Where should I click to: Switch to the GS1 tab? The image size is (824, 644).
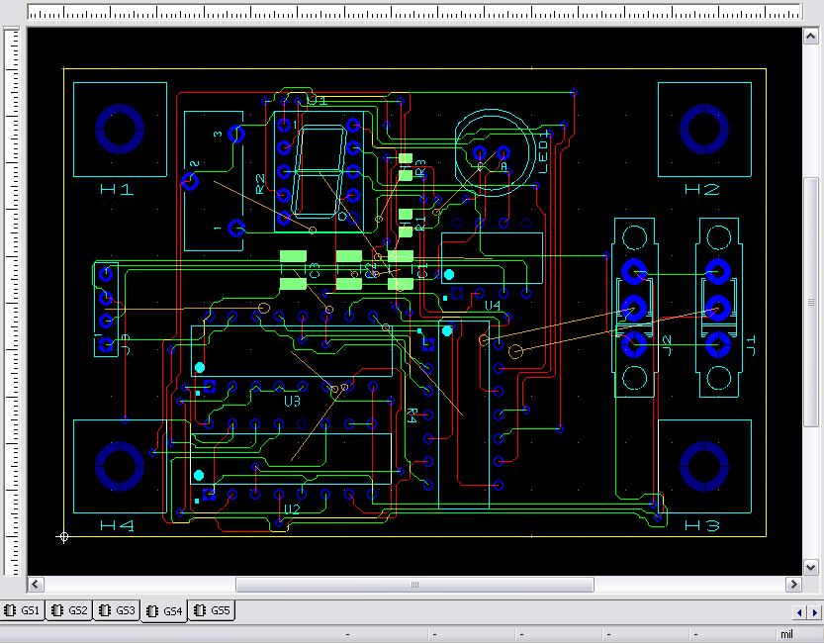23,611
